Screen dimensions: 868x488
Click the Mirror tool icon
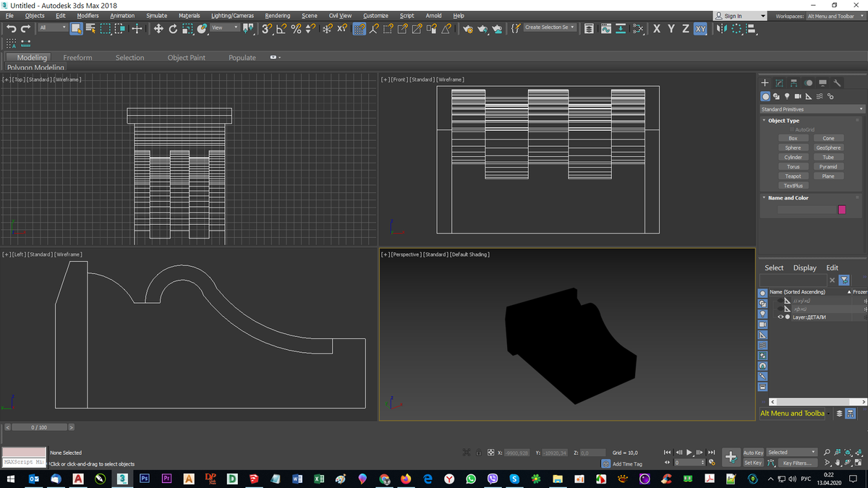pos(722,28)
